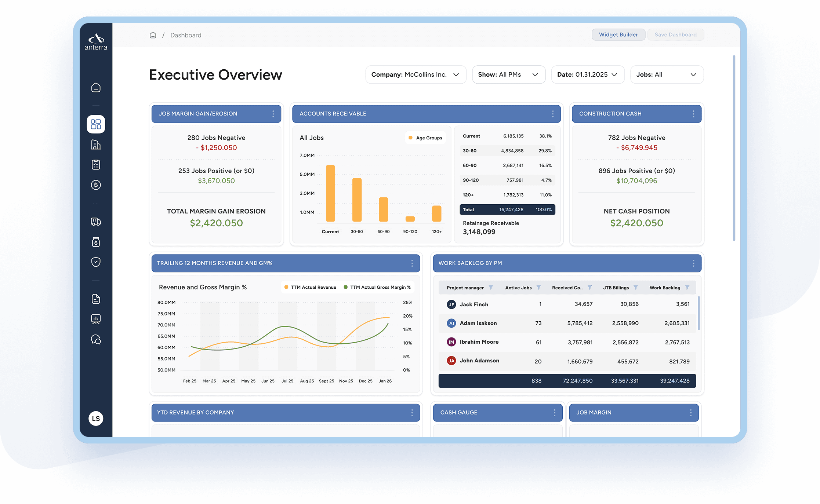This screenshot has width=820, height=504.
Task: Filter the Active Jobs column
Action: click(538, 288)
